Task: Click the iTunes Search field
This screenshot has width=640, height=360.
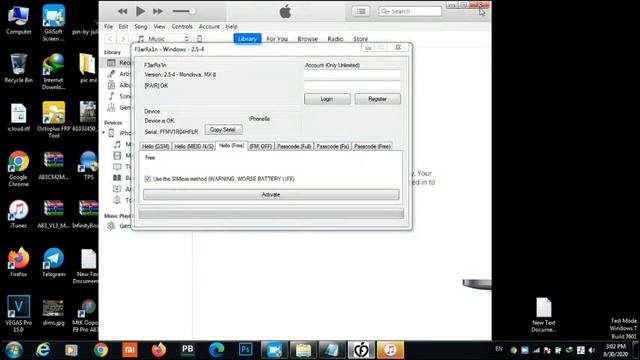Action: 410,11
